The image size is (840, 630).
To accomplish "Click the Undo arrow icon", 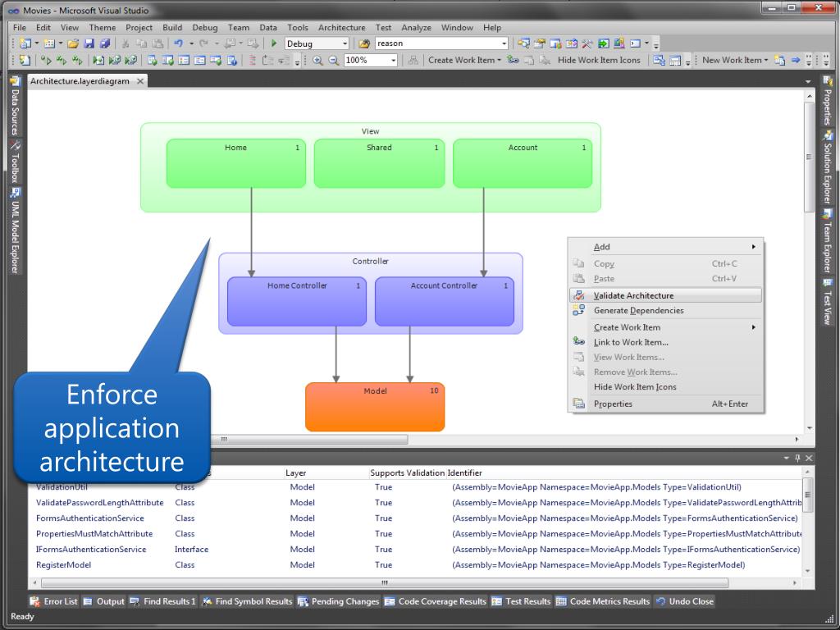I will pos(177,43).
